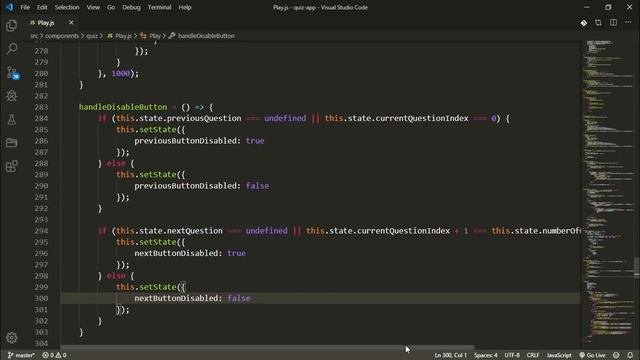Click line number 294 in gutter

[x=41, y=231]
